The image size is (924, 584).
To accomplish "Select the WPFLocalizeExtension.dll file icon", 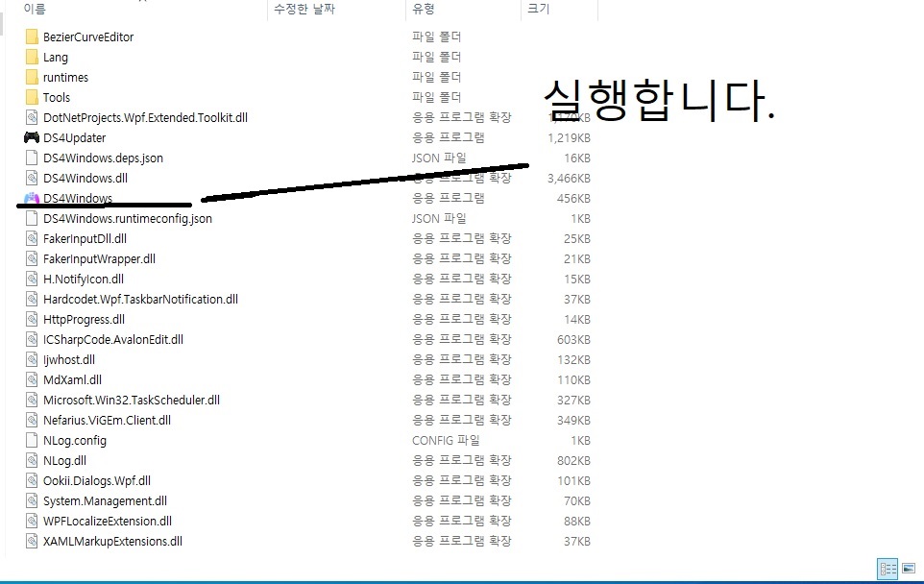I will click(x=32, y=521).
